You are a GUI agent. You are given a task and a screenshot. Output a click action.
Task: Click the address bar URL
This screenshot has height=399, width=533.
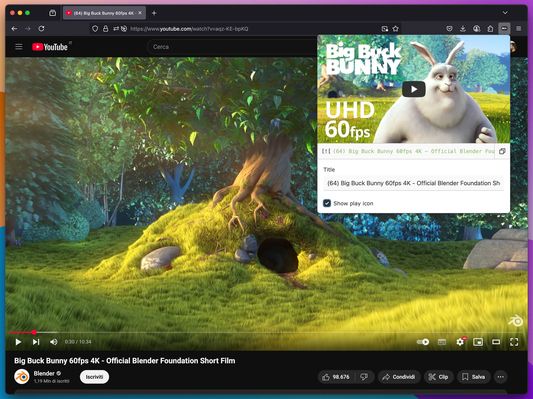pyautogui.click(x=189, y=29)
